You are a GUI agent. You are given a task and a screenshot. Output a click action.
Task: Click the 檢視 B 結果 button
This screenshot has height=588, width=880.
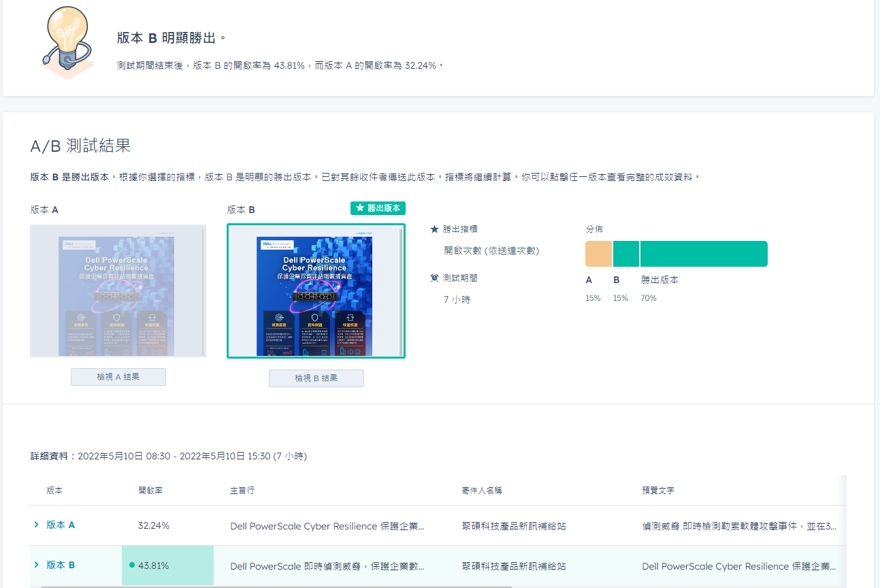pos(316,378)
